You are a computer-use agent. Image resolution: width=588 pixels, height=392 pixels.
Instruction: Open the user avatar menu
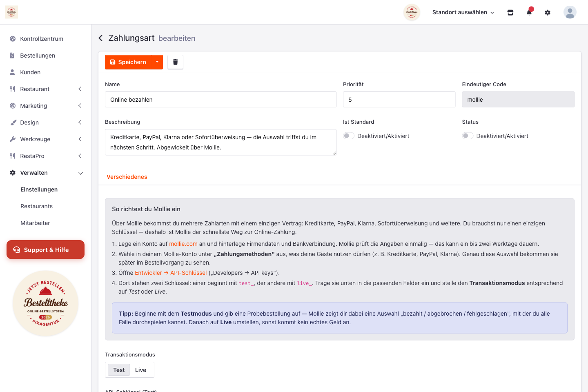[570, 12]
